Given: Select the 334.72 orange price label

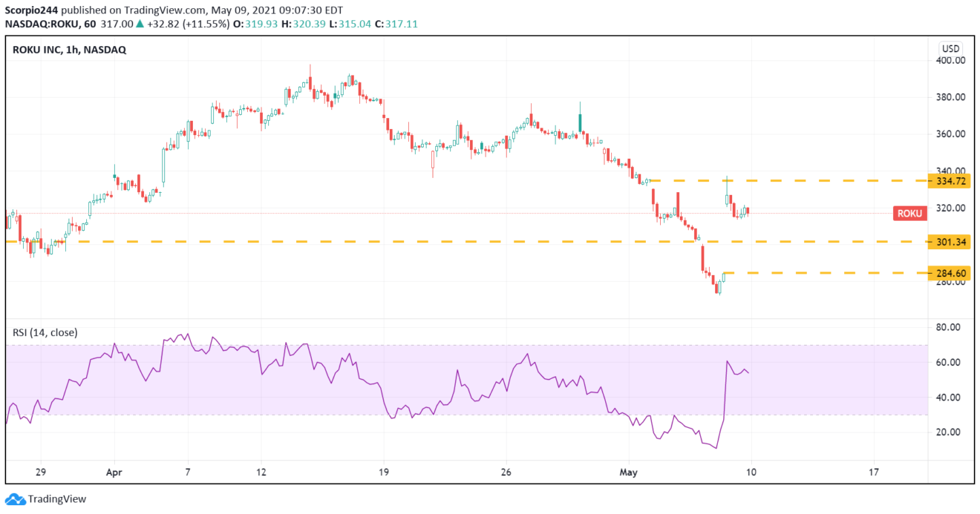Looking at the screenshot, I should pos(950,181).
